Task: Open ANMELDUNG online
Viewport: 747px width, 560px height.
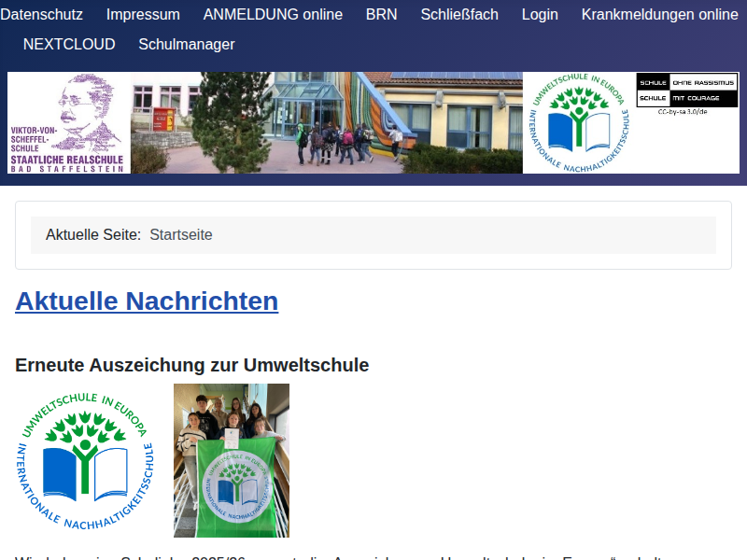Action: click(273, 15)
